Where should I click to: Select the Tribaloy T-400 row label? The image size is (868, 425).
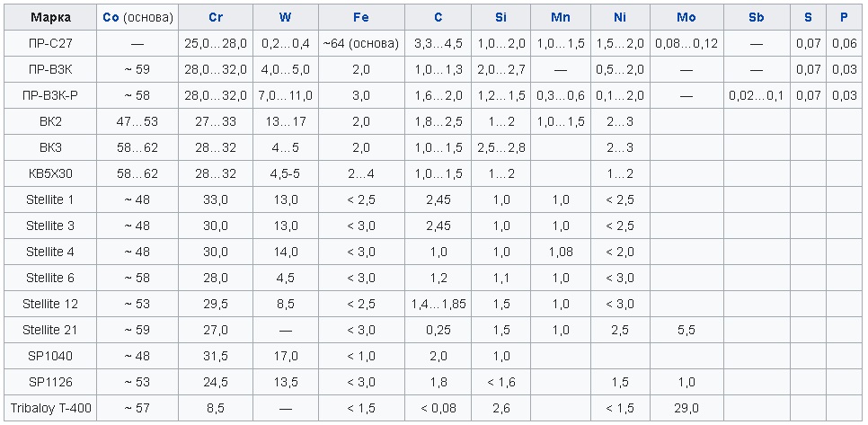coord(51,408)
